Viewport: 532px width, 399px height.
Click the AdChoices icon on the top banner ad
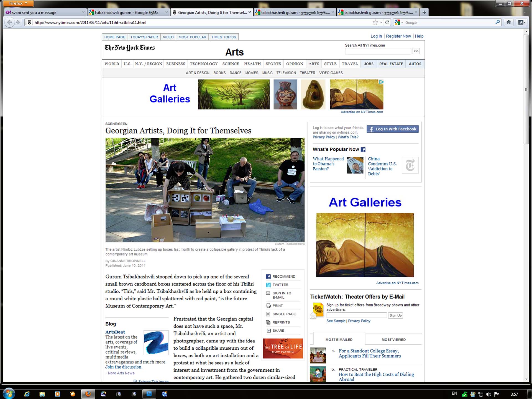coord(381,82)
